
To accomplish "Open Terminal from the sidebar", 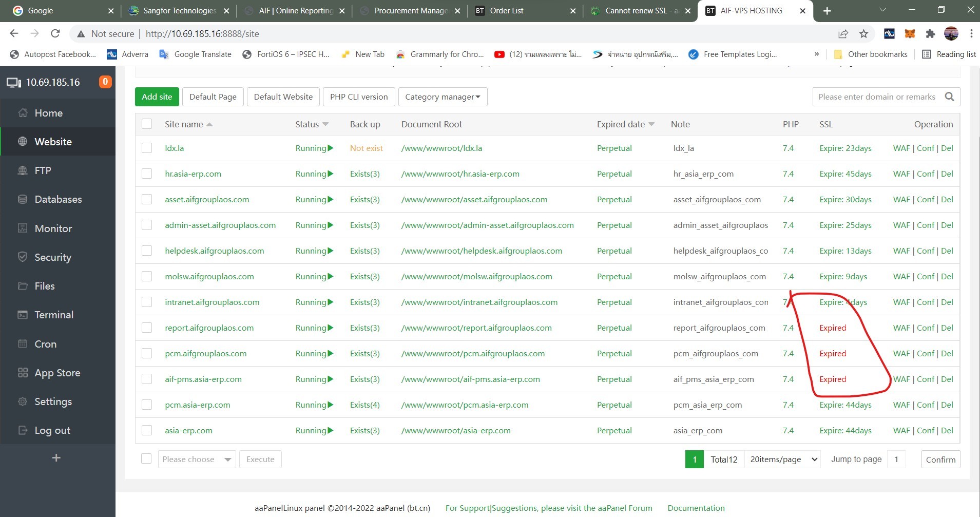I will [53, 315].
